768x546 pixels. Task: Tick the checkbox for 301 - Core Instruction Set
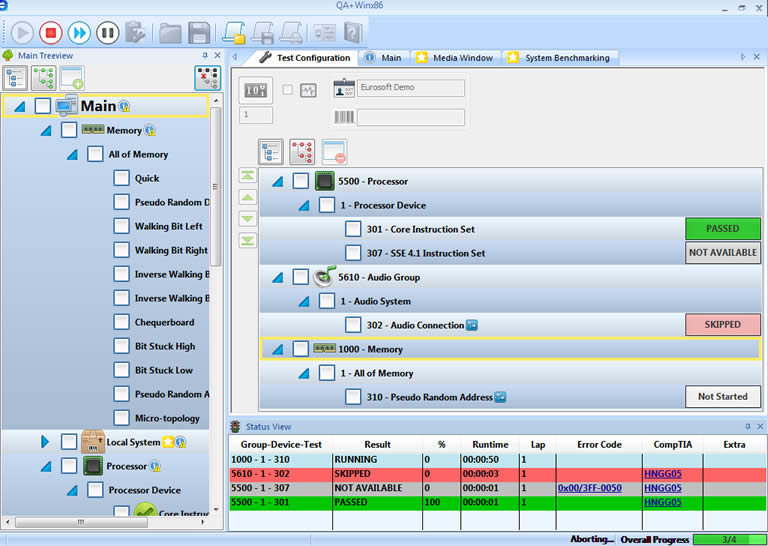pos(353,229)
